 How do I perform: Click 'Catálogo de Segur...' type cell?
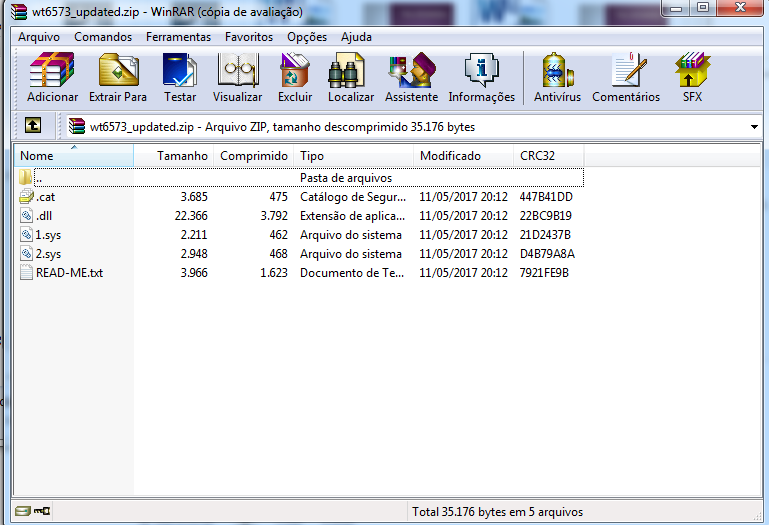353,197
